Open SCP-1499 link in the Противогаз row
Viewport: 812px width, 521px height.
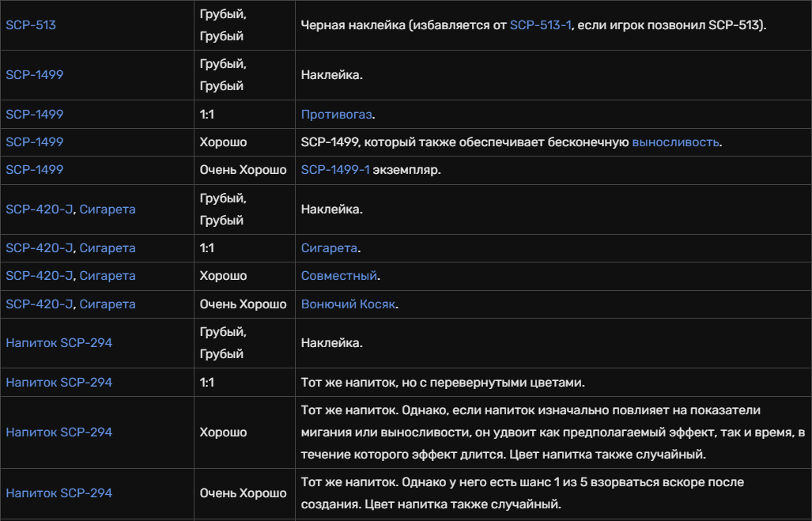[34, 114]
